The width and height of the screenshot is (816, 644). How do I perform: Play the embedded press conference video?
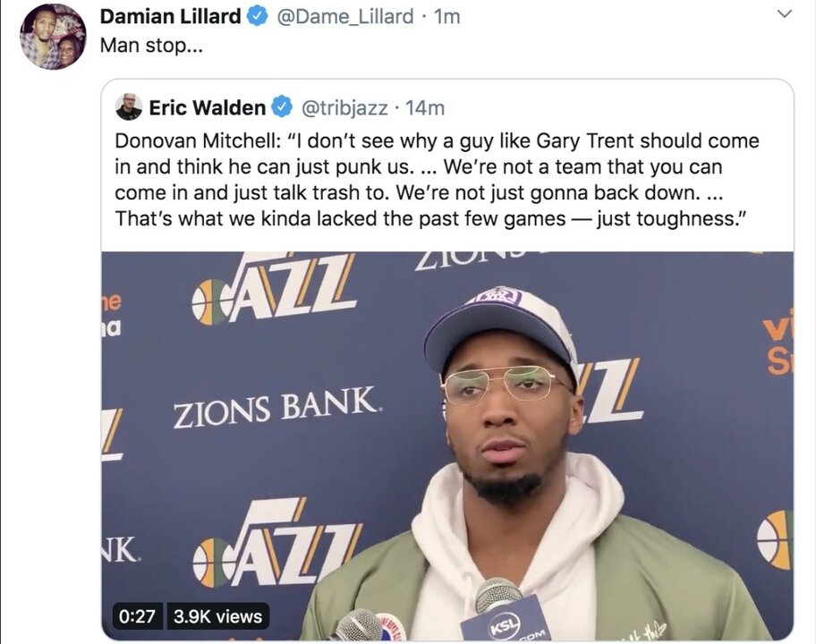[447, 445]
